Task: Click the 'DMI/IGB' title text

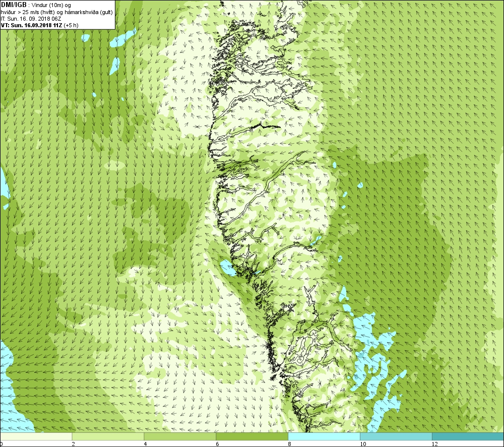Action: pyautogui.click(x=14, y=5)
